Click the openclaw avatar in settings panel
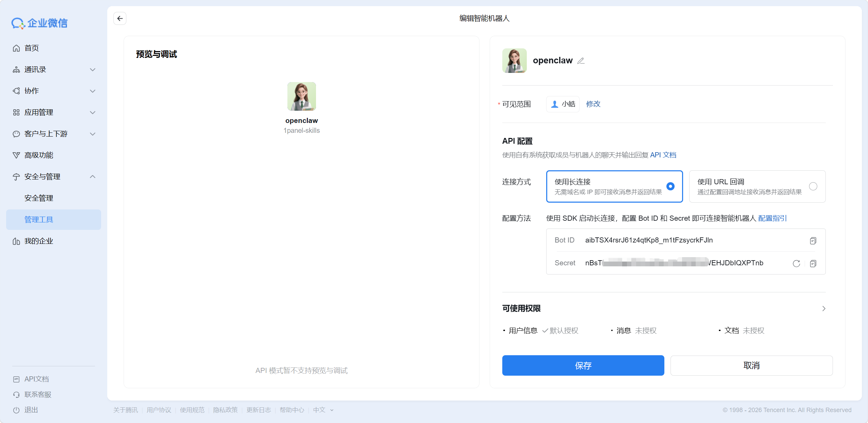The image size is (868, 423). pos(514,61)
